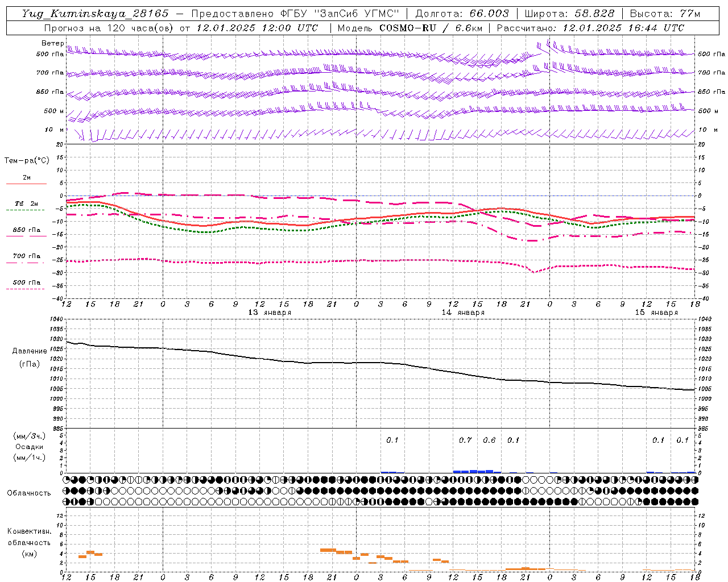Click the green dashed Td legend line
Viewport: 728px width, 582px height.
[25, 210]
